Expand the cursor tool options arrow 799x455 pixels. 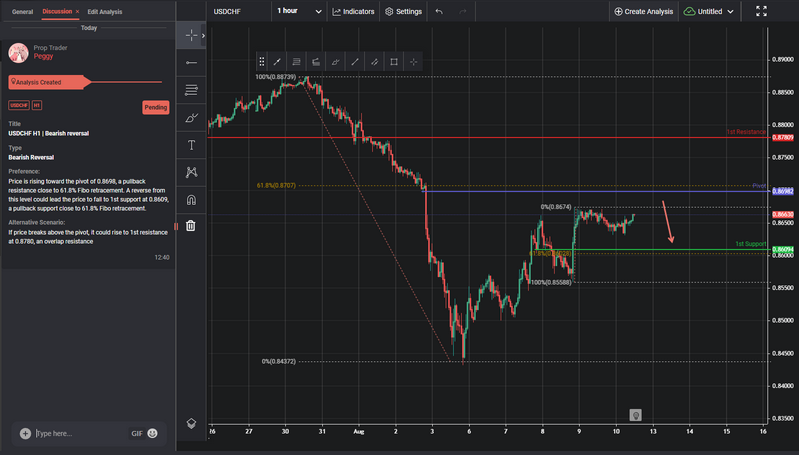tap(203, 35)
